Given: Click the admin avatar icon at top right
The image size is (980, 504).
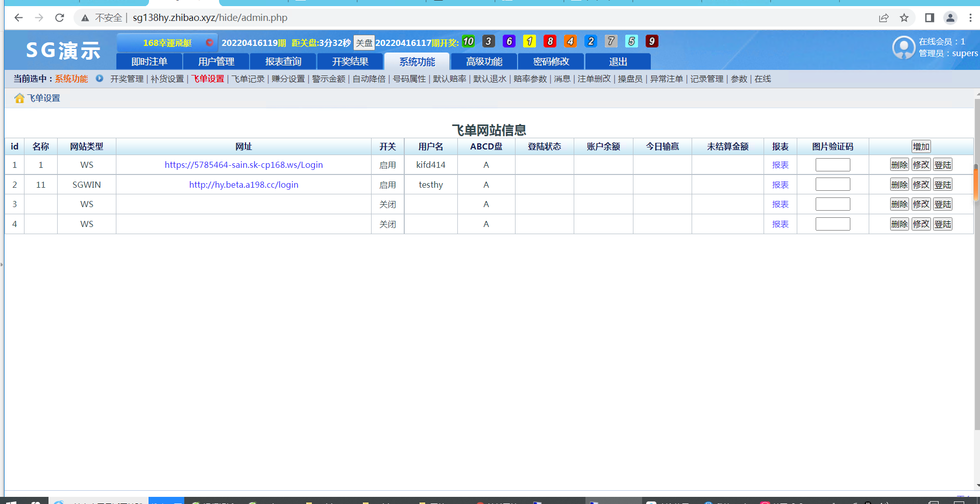Looking at the screenshot, I should pyautogui.click(x=903, y=47).
